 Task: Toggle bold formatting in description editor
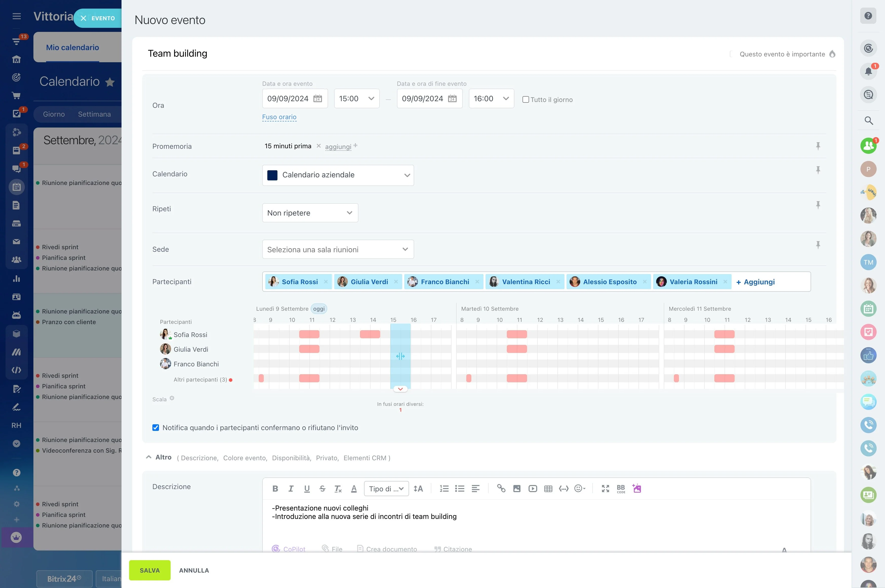[275, 489]
